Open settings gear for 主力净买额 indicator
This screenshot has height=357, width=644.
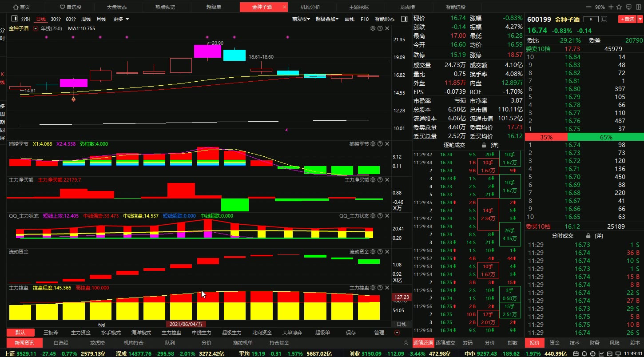373,180
